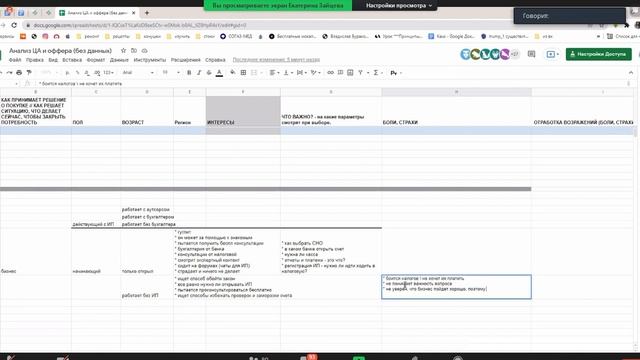Viewport: 640px width, 360px height.
Task: Check cloud save status icon
Action: (144, 51)
